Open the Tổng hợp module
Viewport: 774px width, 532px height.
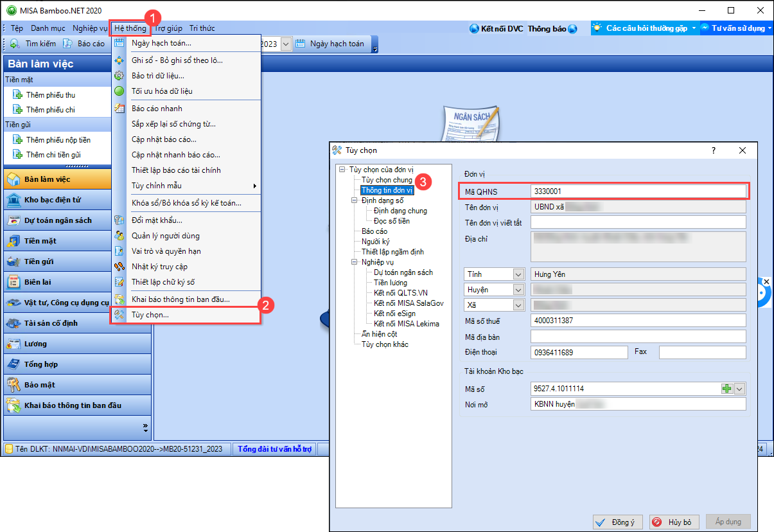pos(77,364)
